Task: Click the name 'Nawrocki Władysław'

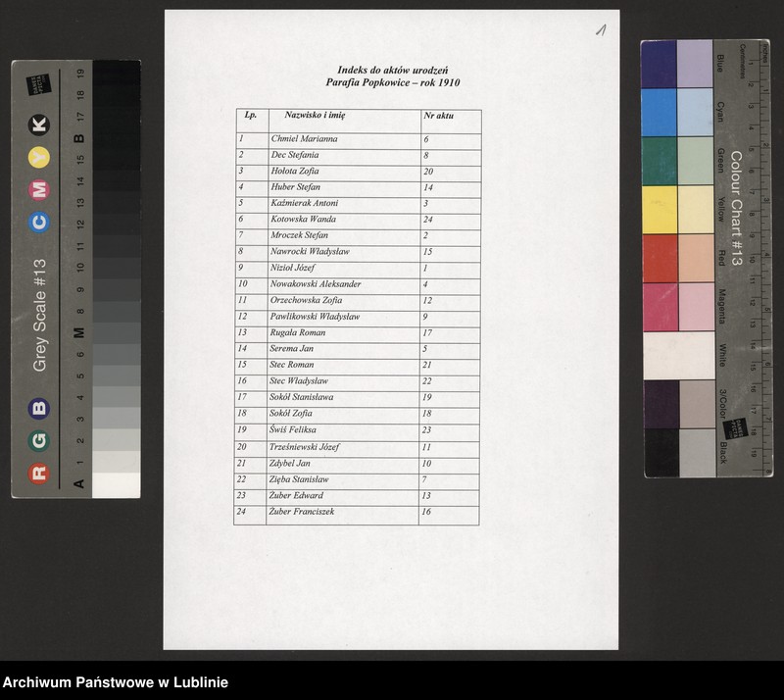Action: coord(310,252)
